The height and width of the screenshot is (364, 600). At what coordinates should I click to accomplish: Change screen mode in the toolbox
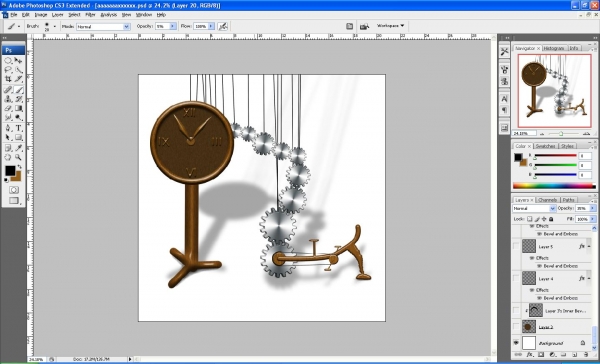(x=14, y=200)
